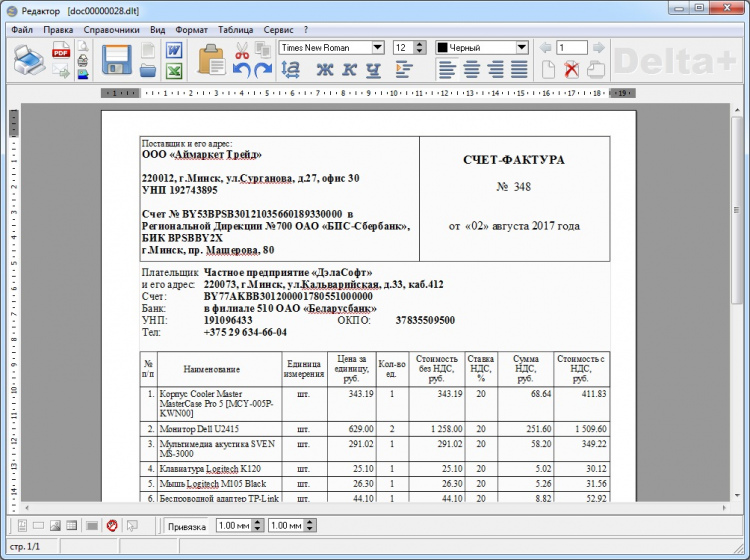The height and width of the screenshot is (560, 750).
Task: Open print preview magnifier icon
Action: pos(83,46)
